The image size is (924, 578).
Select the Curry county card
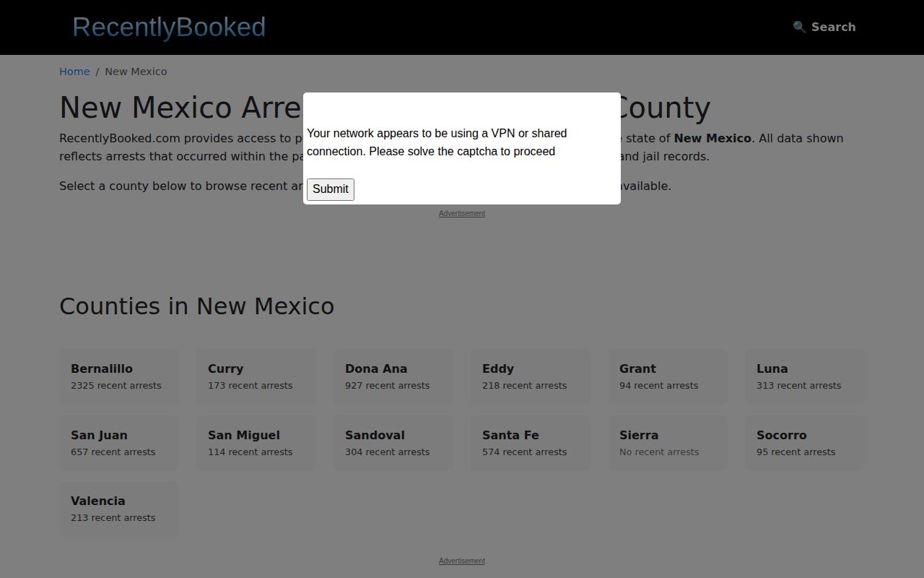[256, 376]
